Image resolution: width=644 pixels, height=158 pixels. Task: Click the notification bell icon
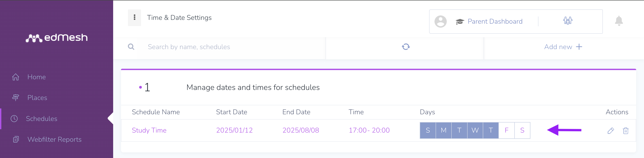point(619,21)
